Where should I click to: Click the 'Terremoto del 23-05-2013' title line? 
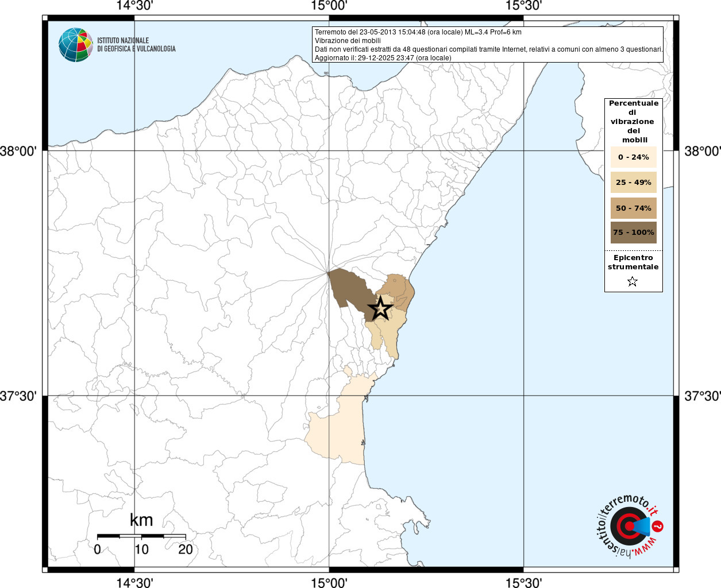click(418, 32)
